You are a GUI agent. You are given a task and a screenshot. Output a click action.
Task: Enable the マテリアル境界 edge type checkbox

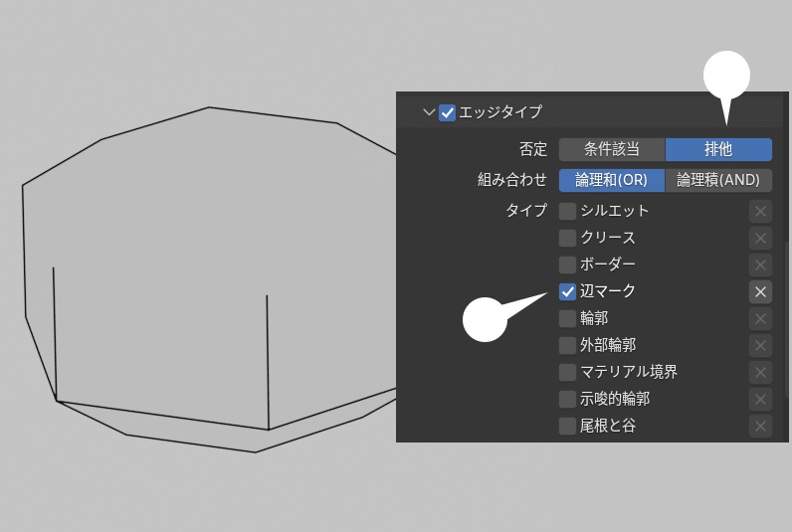[x=567, y=373]
